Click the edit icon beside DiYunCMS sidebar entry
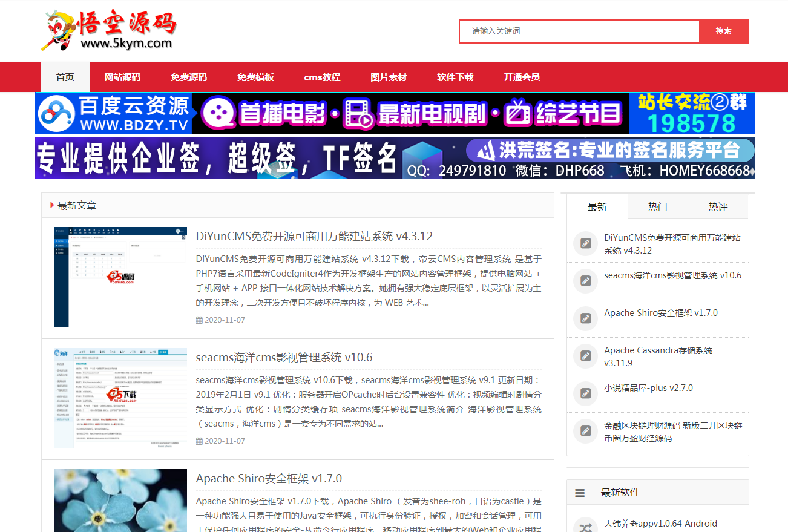The height and width of the screenshot is (532, 788). (x=585, y=243)
